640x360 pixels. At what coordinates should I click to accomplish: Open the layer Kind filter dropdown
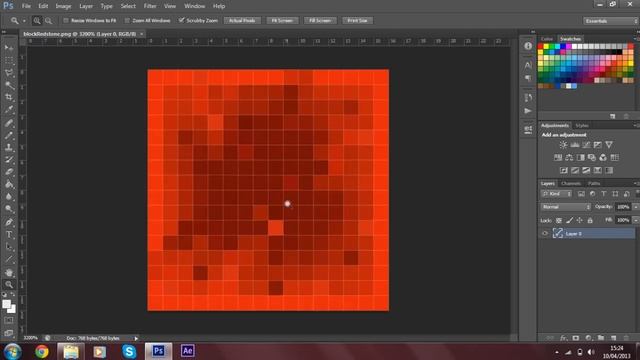(x=557, y=194)
